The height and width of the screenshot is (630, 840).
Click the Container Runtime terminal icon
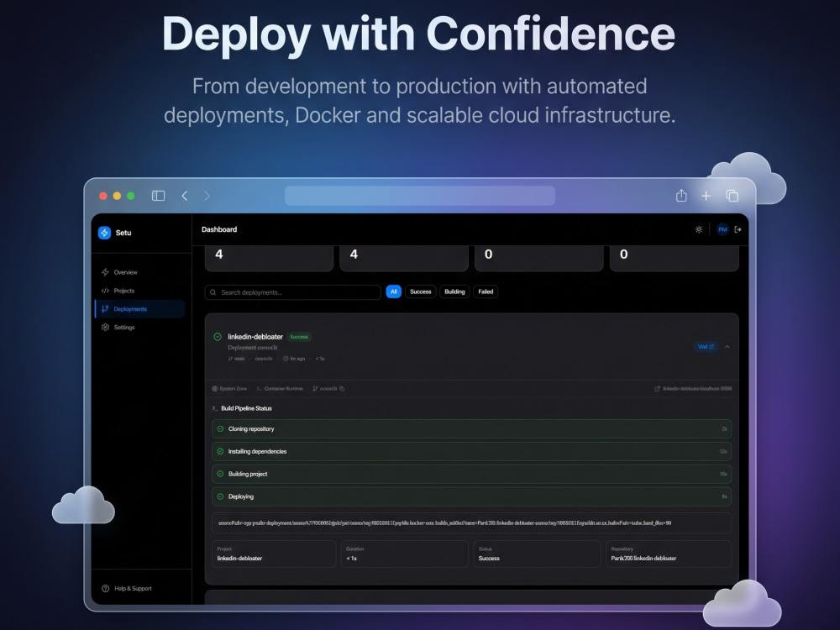point(260,388)
